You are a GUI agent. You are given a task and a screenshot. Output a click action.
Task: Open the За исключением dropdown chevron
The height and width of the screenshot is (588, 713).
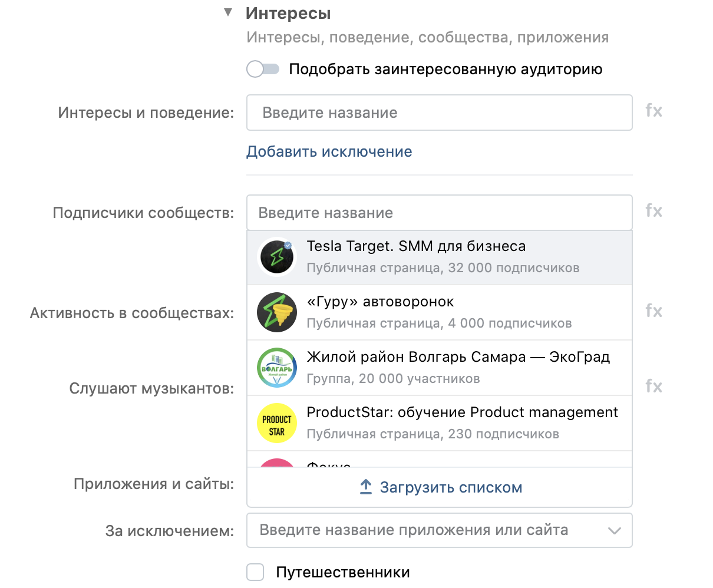pos(615,531)
